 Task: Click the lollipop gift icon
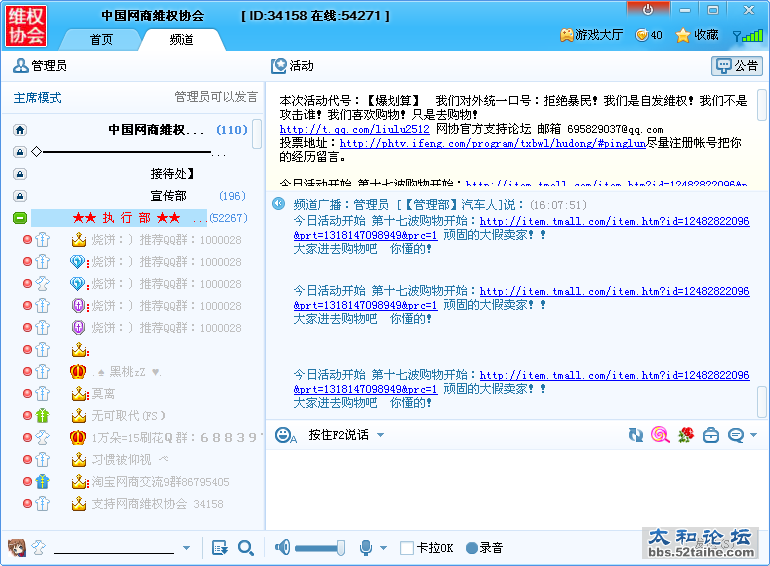pyautogui.click(x=660, y=435)
